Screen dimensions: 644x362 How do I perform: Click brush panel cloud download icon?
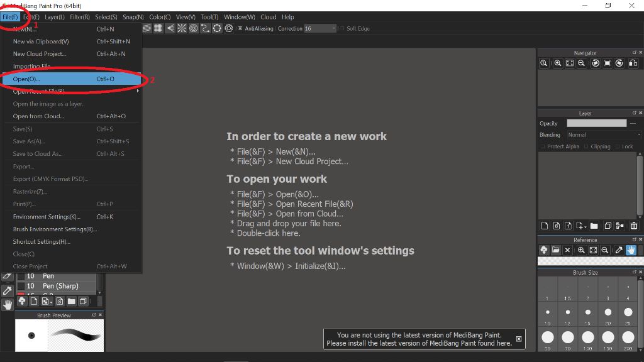coord(22,301)
